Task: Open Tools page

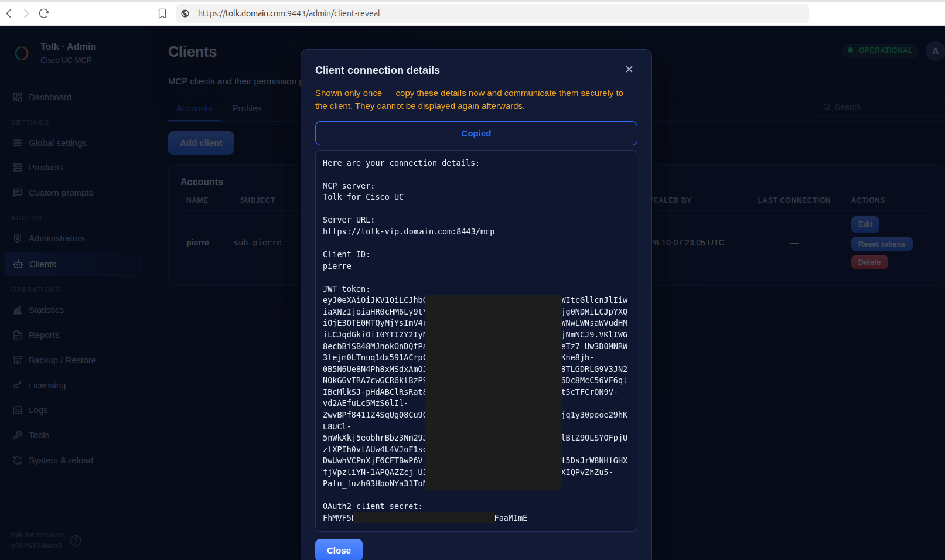Action: pyautogui.click(x=73, y=435)
